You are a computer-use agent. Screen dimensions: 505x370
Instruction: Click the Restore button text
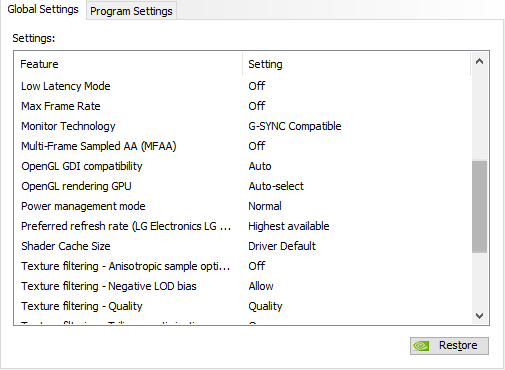(x=458, y=345)
